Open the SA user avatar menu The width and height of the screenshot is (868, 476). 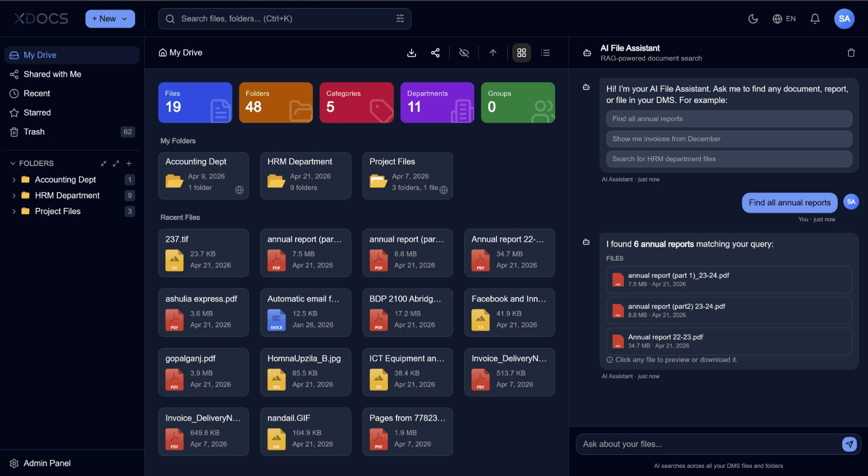click(x=844, y=18)
